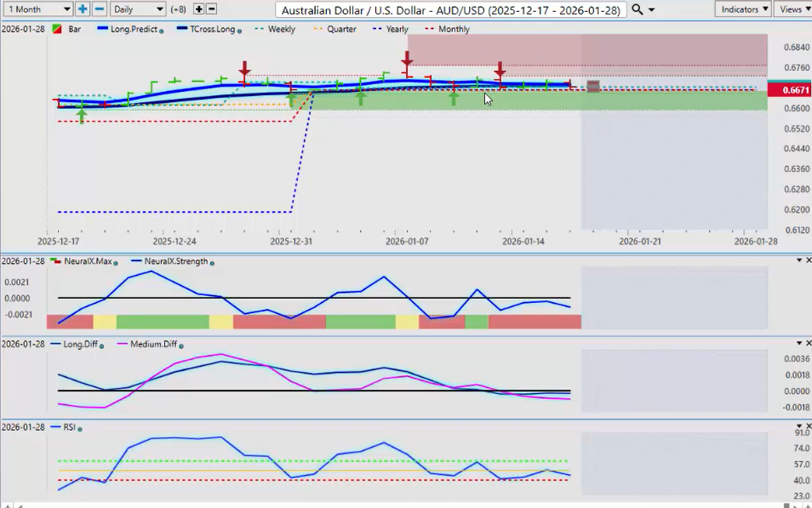Click the magnifying glass symbol search icon

[638, 9]
